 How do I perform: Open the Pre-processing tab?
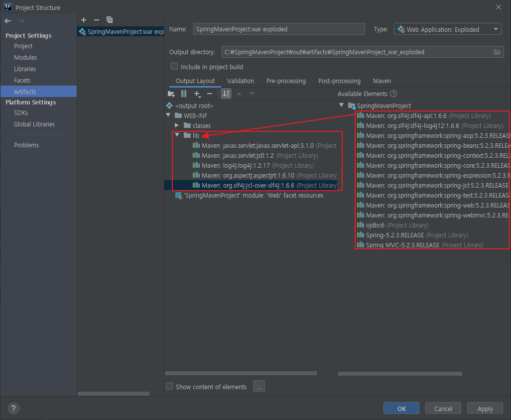pos(286,81)
